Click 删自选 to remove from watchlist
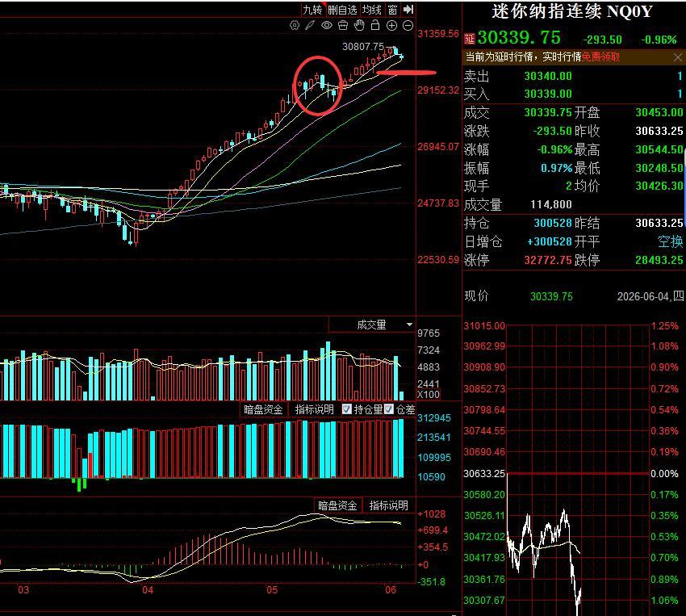686x616 pixels. click(342, 10)
